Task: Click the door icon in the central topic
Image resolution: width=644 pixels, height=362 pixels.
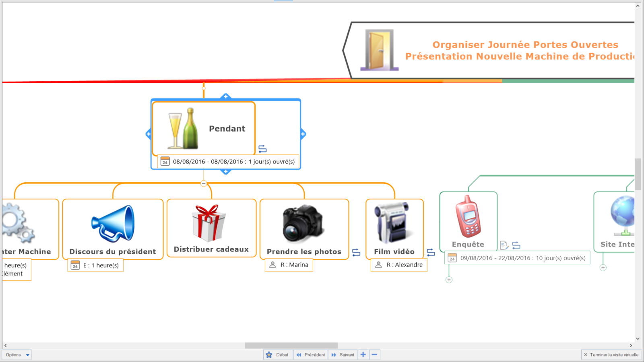Action: click(379, 50)
